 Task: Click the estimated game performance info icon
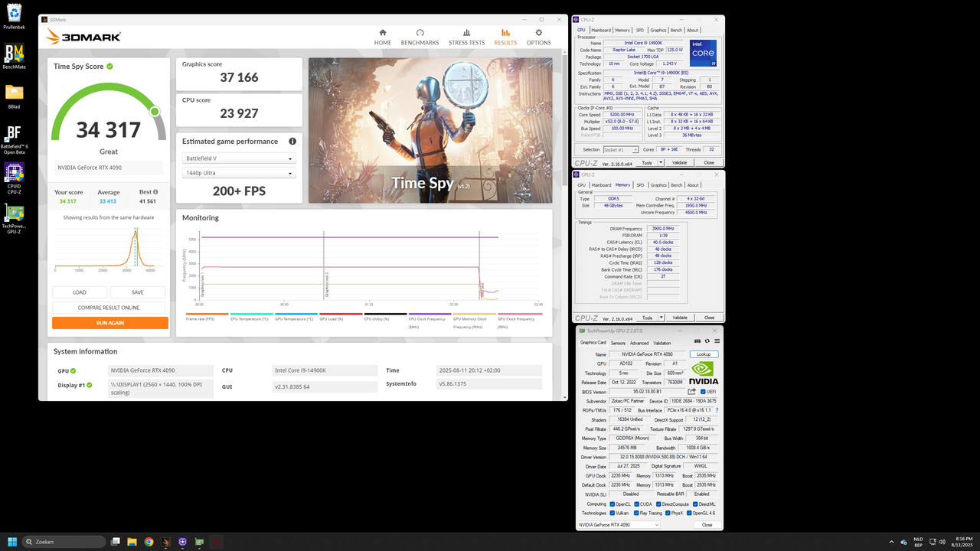(292, 142)
